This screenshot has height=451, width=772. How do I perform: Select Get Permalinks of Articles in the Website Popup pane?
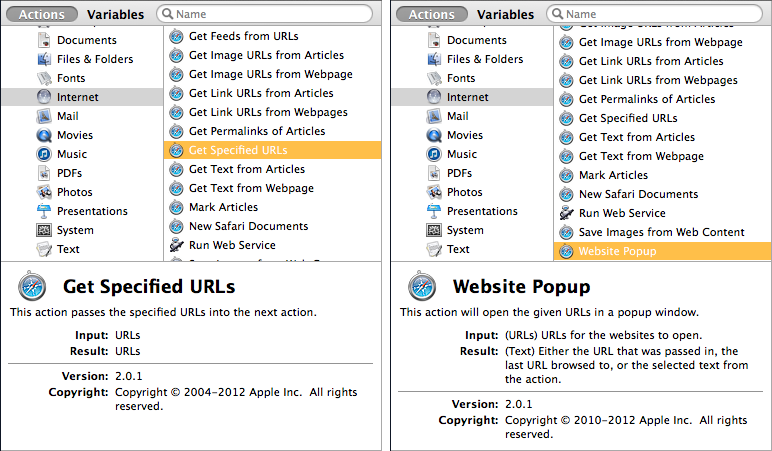coord(646,99)
